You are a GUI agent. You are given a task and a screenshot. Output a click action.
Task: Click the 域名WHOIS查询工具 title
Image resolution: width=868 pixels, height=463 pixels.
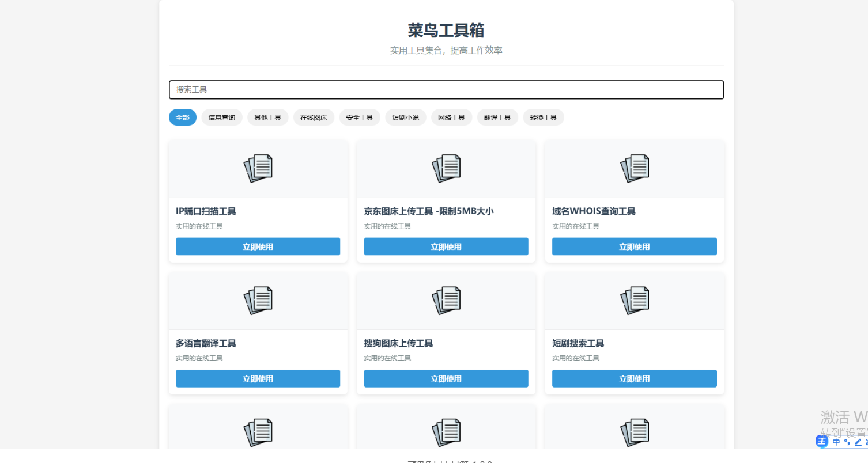click(594, 211)
